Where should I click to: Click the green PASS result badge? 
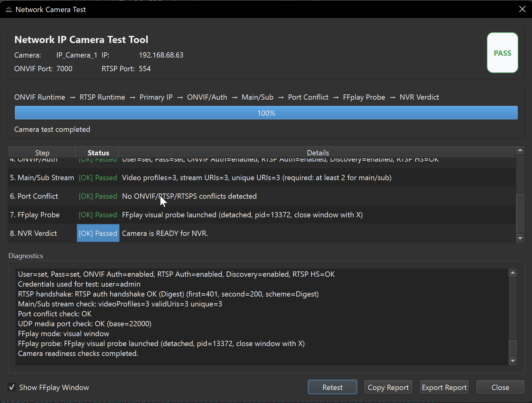pyautogui.click(x=502, y=53)
